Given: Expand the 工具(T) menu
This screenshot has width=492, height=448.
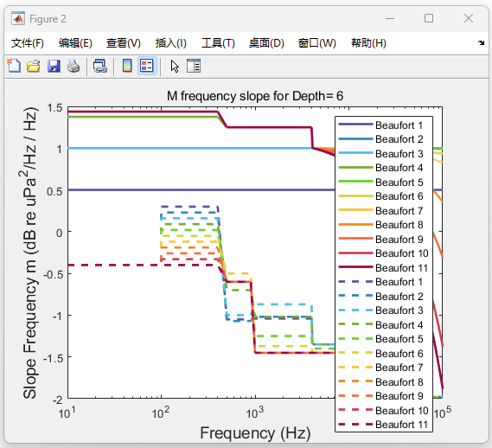Looking at the screenshot, I should coord(218,43).
